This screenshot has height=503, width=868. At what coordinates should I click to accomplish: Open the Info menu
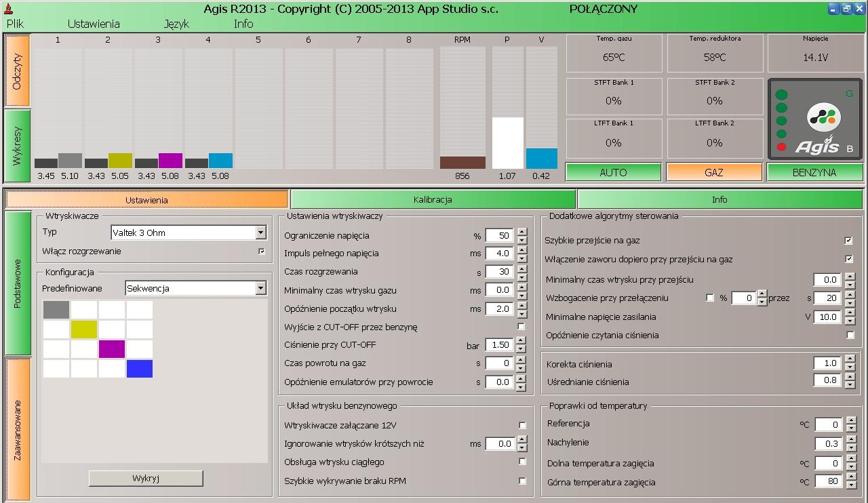[243, 24]
